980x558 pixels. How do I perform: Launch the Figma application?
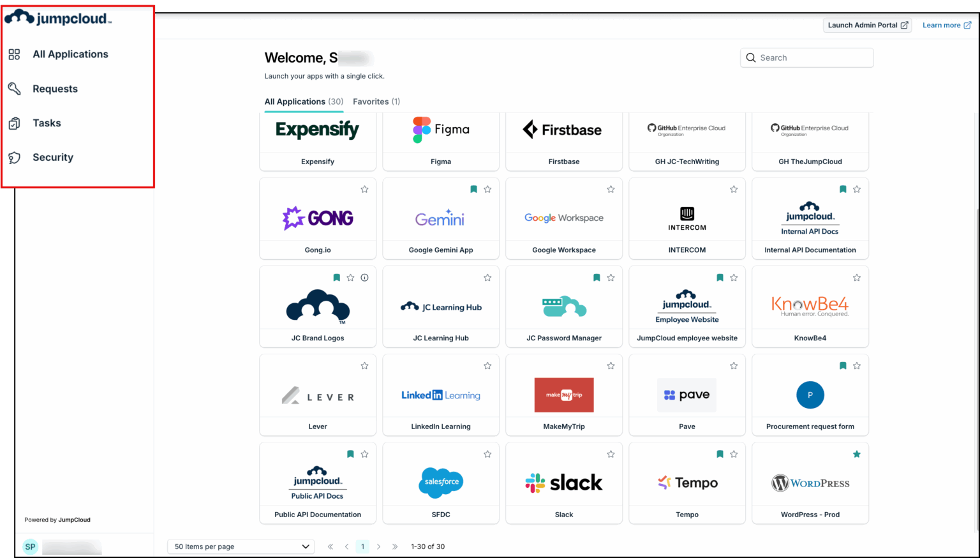pos(441,141)
